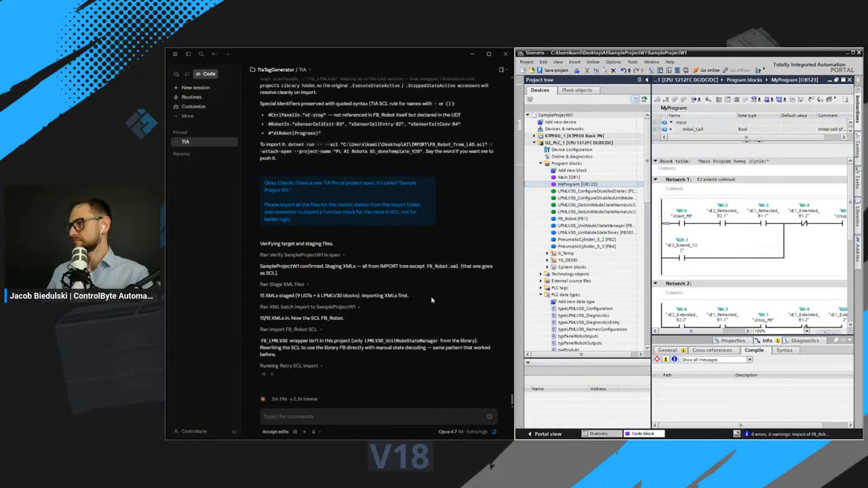Select the pinned TIA session
The image size is (868, 488).
204,142
